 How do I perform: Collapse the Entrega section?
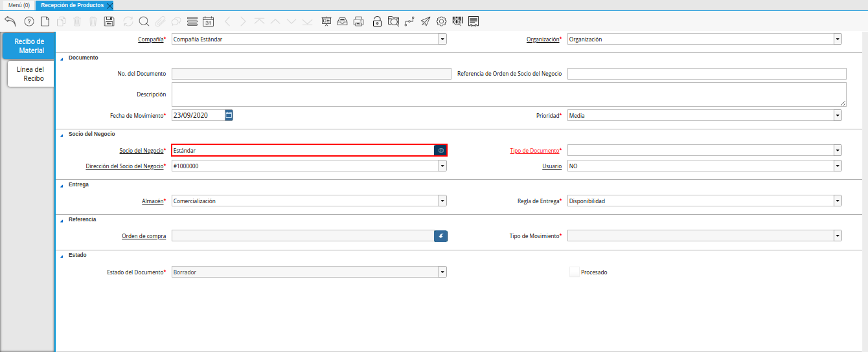62,185
